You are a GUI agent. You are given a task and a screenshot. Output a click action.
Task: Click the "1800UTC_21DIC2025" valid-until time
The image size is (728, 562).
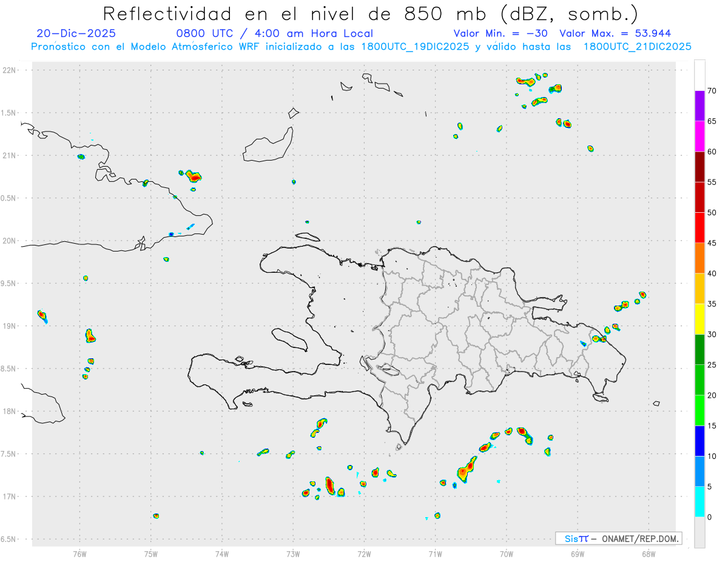coord(637,47)
